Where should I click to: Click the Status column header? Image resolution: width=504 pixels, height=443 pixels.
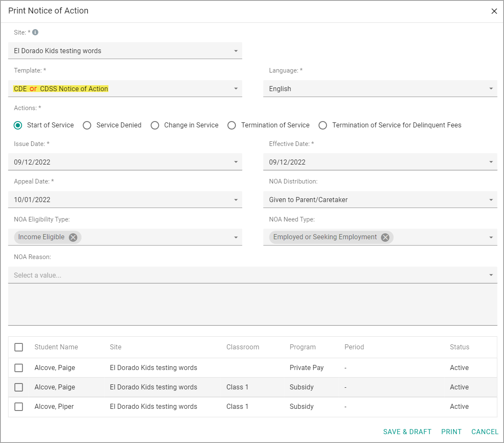click(459, 347)
